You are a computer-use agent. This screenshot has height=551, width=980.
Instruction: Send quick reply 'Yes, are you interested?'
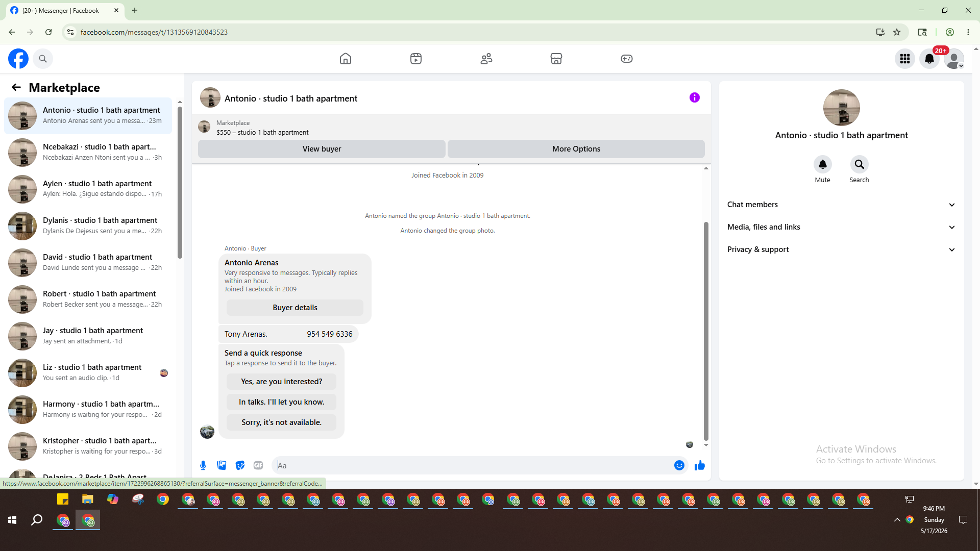pyautogui.click(x=282, y=382)
